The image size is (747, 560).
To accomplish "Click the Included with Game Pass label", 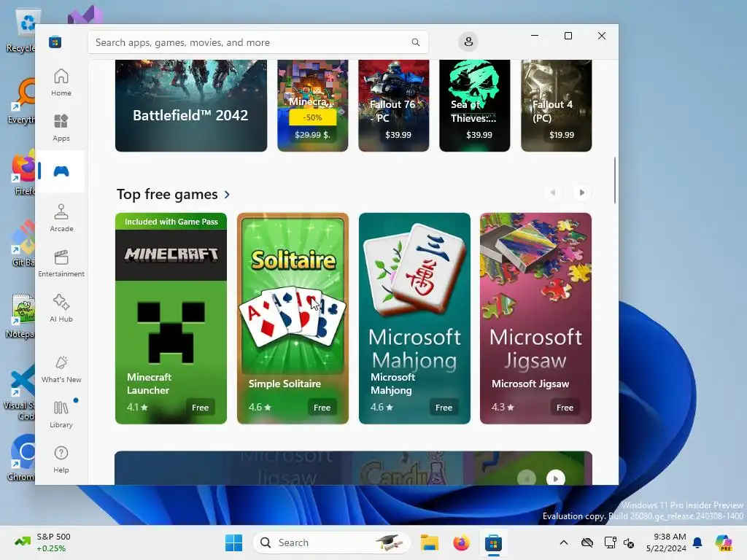I will [171, 222].
